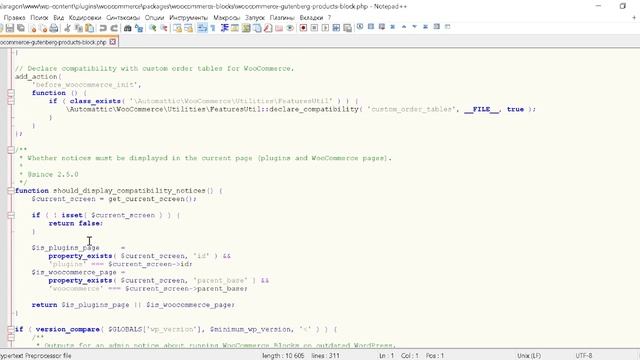This screenshot has height=360, width=640.
Task: Place cursor on '$is_woocommerce_page =' line
Action: pos(78,272)
